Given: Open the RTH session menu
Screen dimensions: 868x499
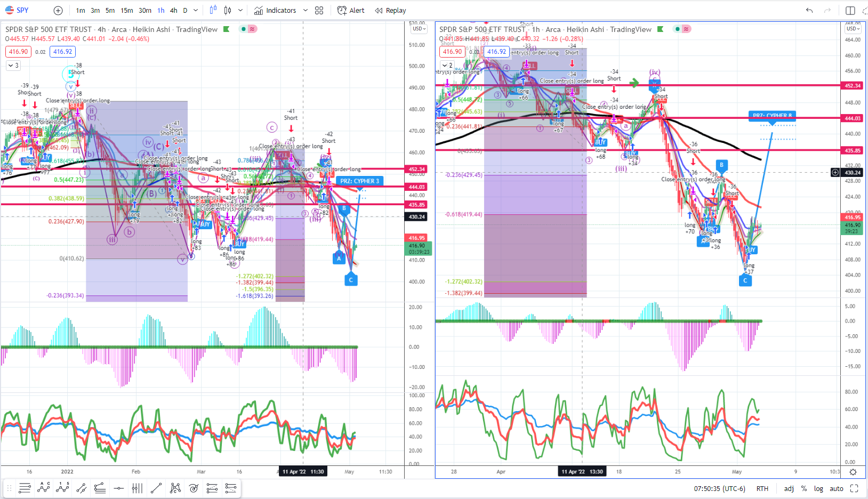Looking at the screenshot, I should pyautogui.click(x=762, y=488).
